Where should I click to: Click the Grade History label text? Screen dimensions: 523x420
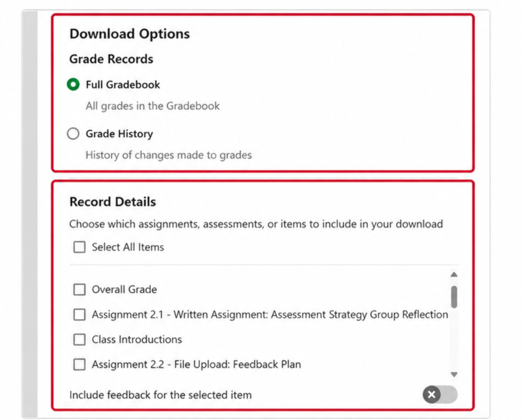pos(120,134)
